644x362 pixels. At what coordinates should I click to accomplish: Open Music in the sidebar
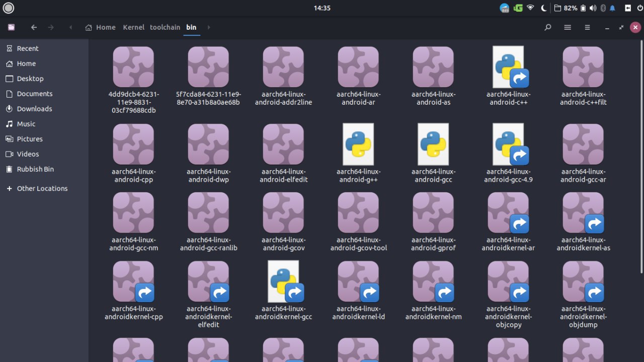tap(44, 124)
